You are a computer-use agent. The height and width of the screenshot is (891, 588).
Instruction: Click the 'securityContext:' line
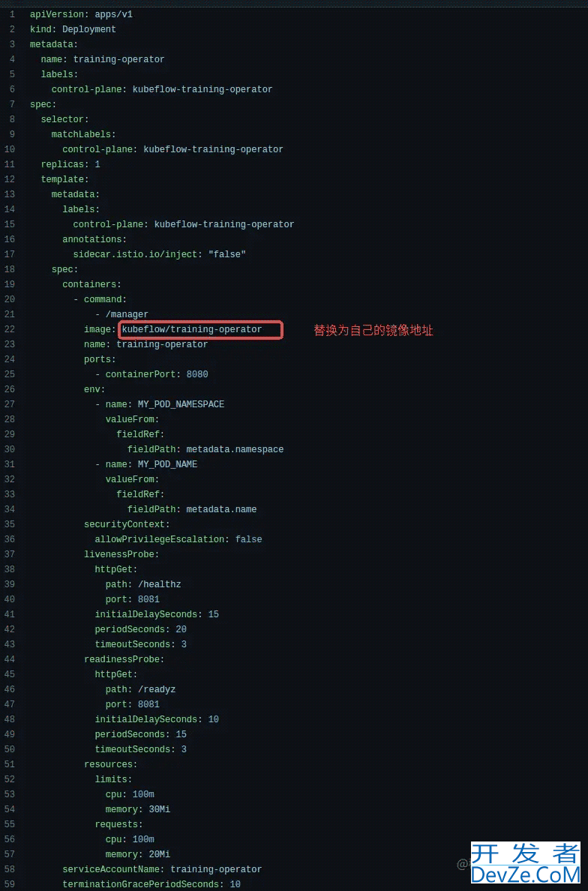coord(127,524)
